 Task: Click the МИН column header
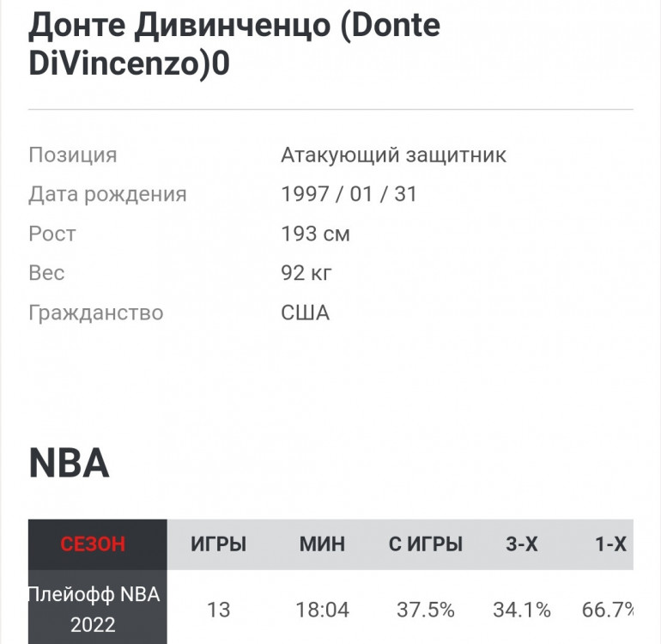(x=322, y=544)
